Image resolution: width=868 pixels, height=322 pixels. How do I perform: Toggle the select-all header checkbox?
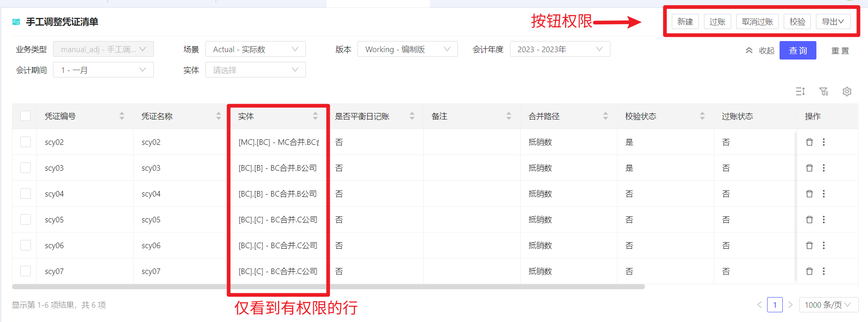coord(25,116)
